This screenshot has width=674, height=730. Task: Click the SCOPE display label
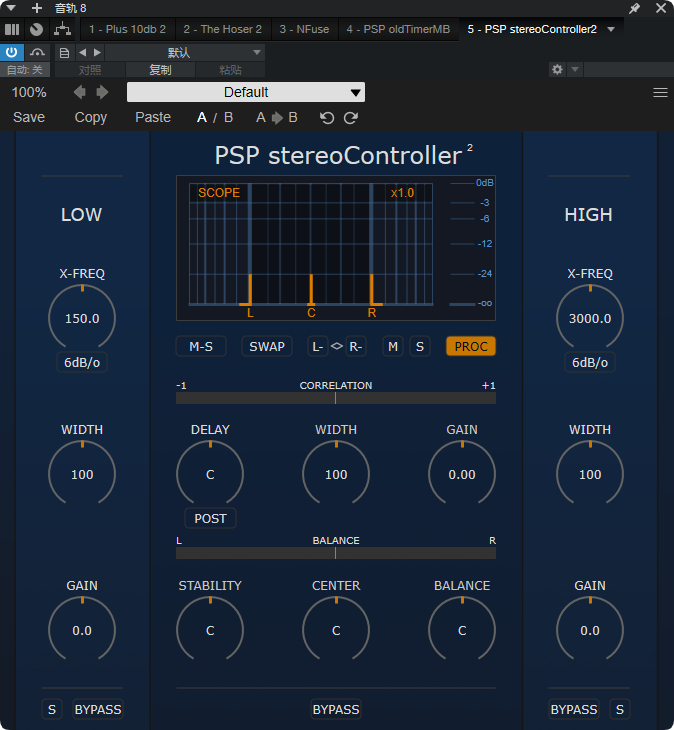[219, 193]
